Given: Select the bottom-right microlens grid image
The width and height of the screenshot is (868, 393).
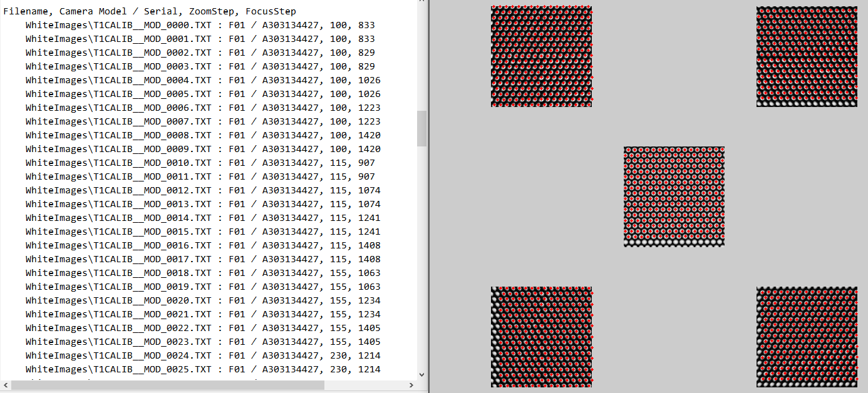Looking at the screenshot, I should click(807, 337).
